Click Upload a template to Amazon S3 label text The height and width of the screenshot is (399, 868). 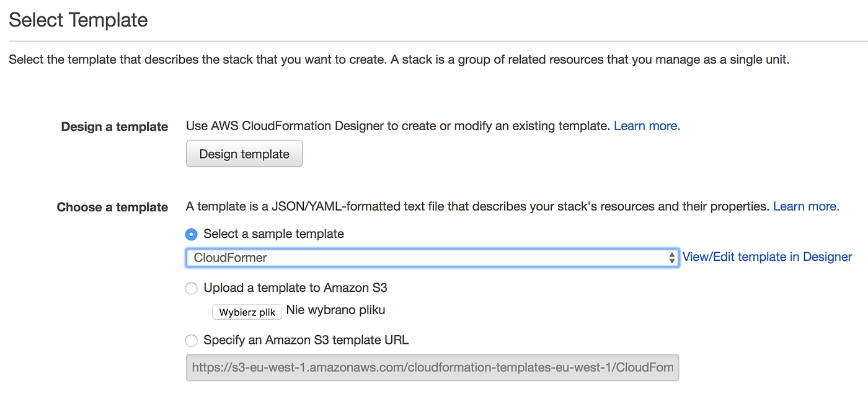pyautogui.click(x=295, y=287)
